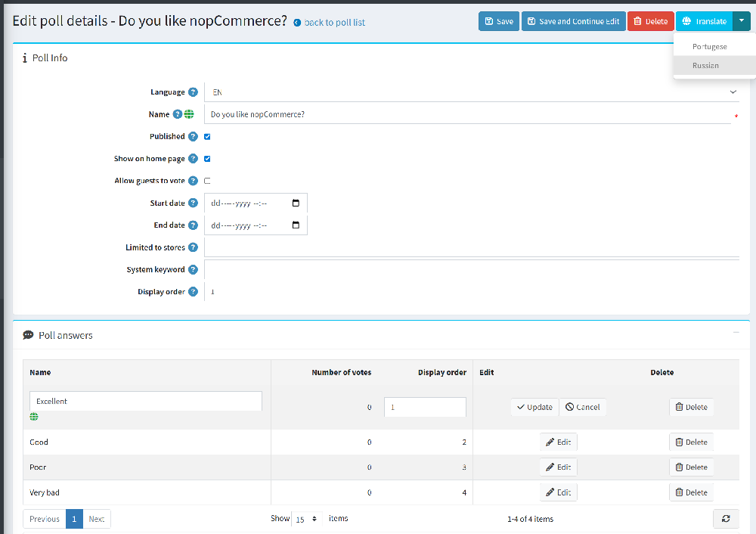Click the poll Display order field

point(472,292)
